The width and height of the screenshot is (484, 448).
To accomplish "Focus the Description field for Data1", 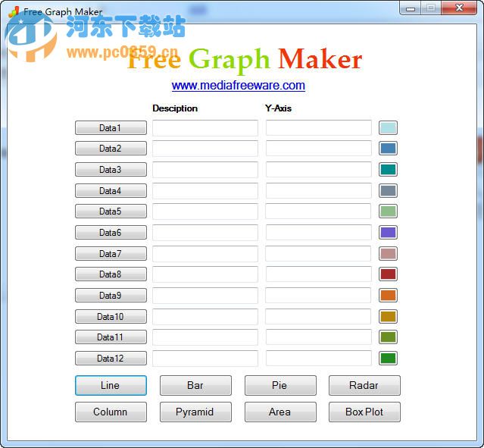I will click(x=205, y=127).
